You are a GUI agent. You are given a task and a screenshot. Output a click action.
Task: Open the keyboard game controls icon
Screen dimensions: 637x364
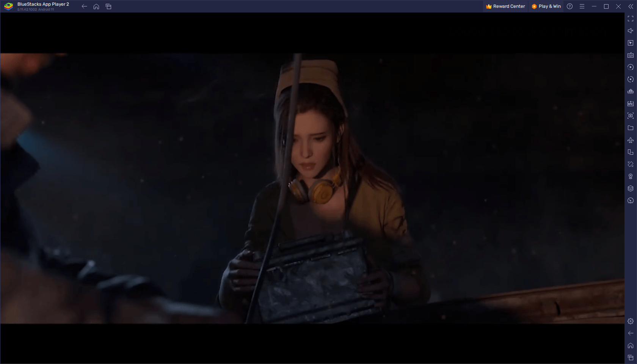click(631, 55)
